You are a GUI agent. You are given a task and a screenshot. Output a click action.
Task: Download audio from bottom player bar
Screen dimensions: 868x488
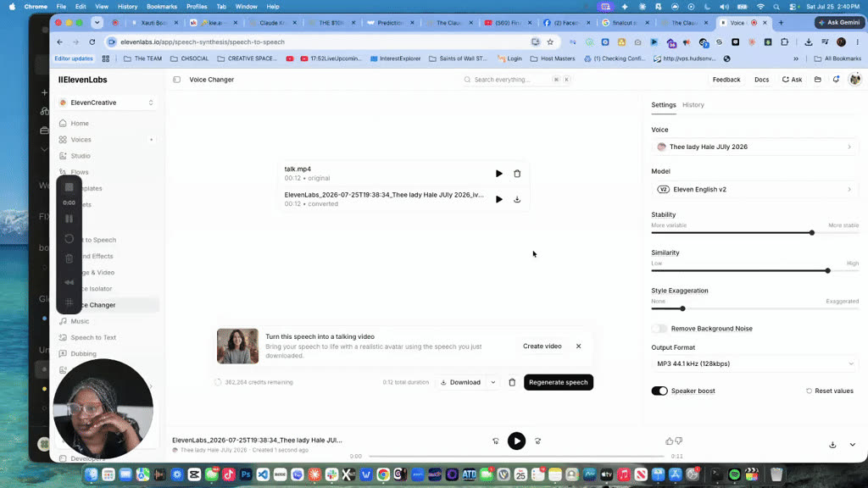point(832,445)
